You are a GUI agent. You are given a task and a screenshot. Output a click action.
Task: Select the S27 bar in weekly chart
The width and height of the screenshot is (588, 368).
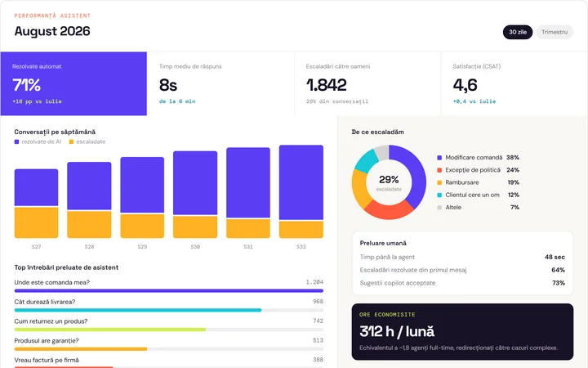pyautogui.click(x=37, y=204)
